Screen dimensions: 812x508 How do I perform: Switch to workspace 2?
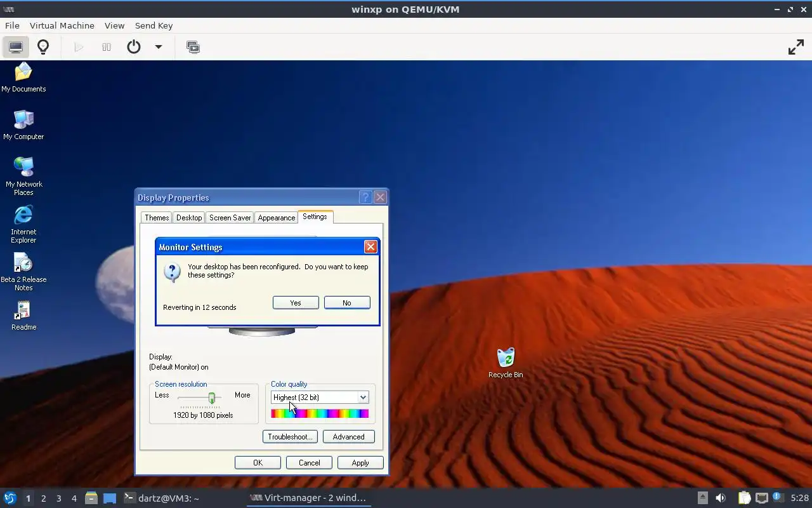click(x=43, y=498)
